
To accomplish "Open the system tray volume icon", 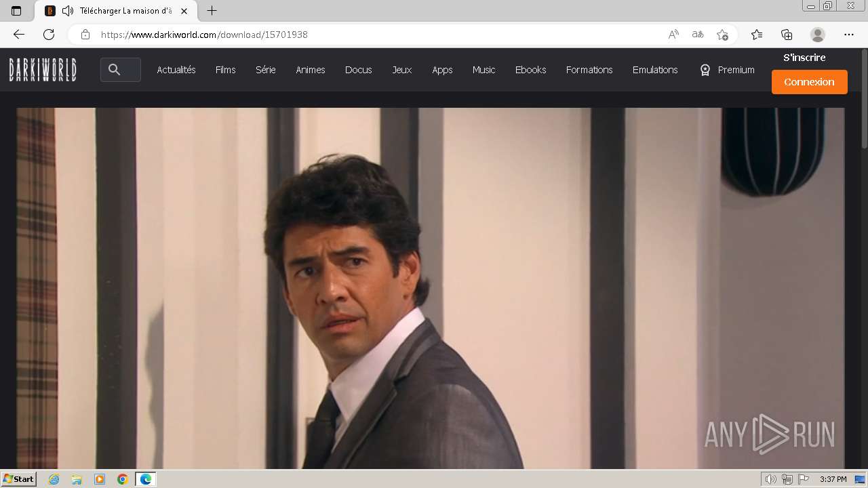I will pos(770,479).
